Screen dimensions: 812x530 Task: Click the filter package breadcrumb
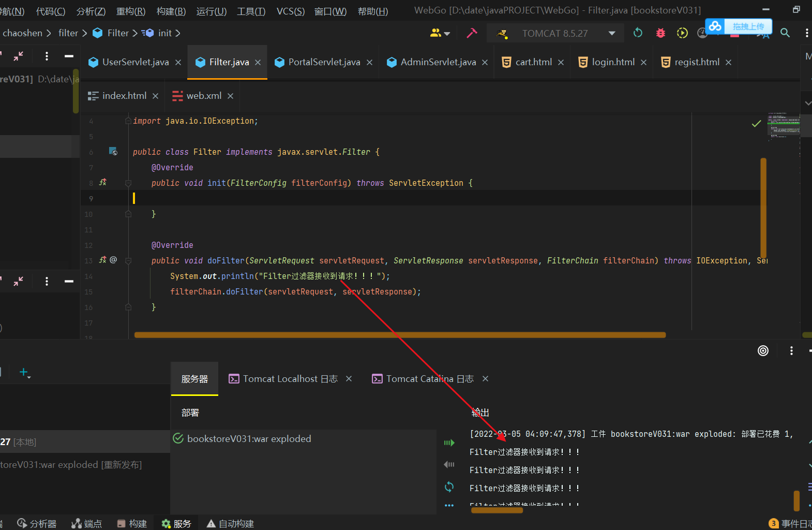(68, 33)
